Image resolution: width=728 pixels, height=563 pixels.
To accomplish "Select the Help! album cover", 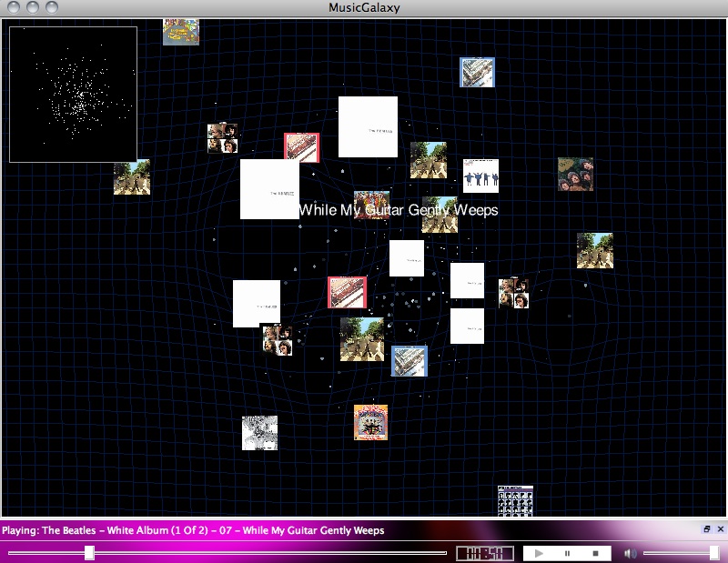I will (480, 176).
